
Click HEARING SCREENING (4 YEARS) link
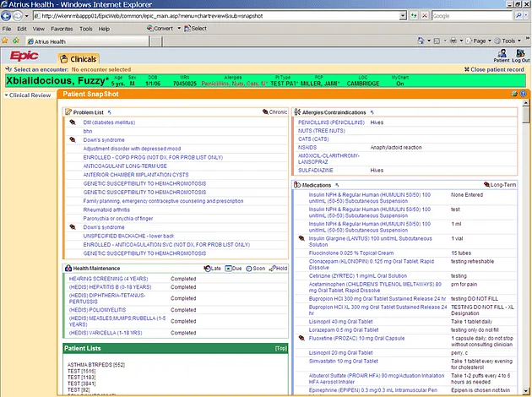pyautogui.click(x=109, y=279)
